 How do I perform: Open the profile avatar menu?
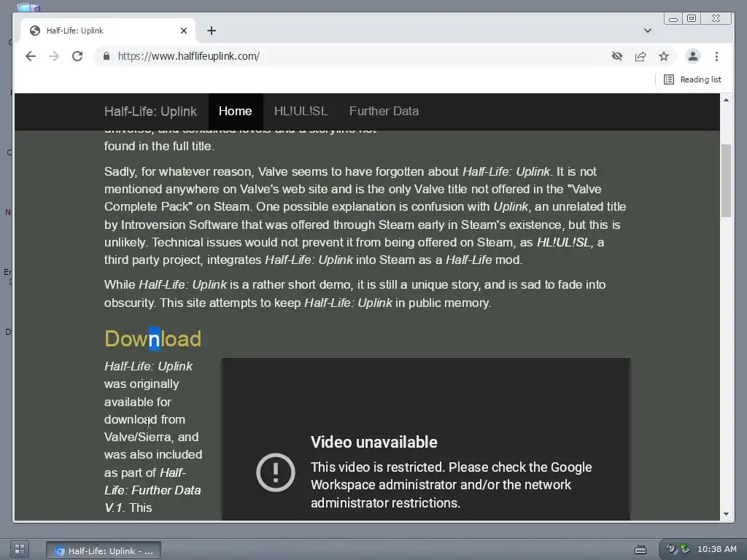pos(693,56)
